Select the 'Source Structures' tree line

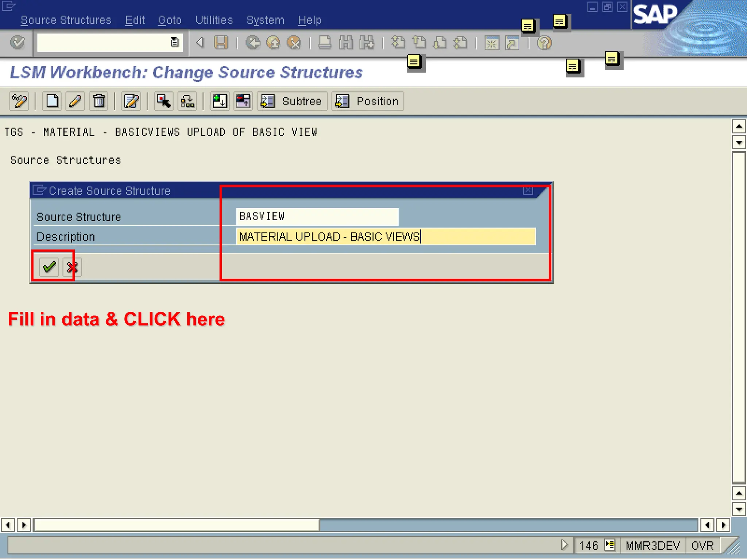[66, 160]
